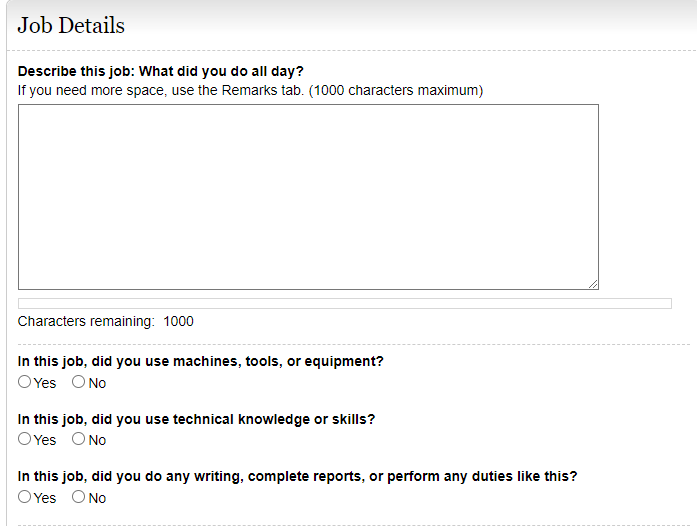Click the "Characters remaining:" label
697x526 pixels.
[86, 321]
